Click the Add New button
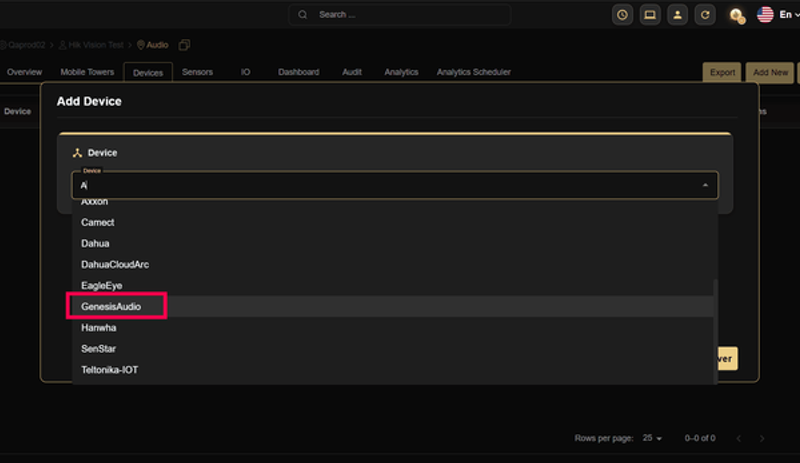 pos(770,72)
